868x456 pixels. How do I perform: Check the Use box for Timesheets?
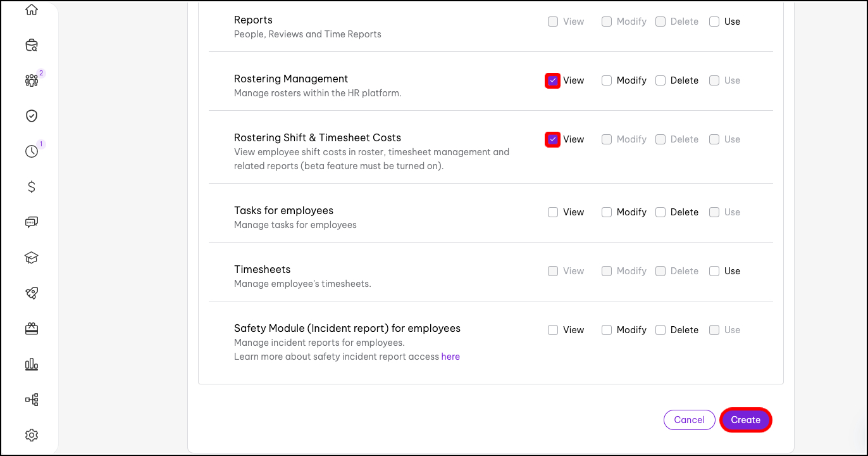[714, 271]
